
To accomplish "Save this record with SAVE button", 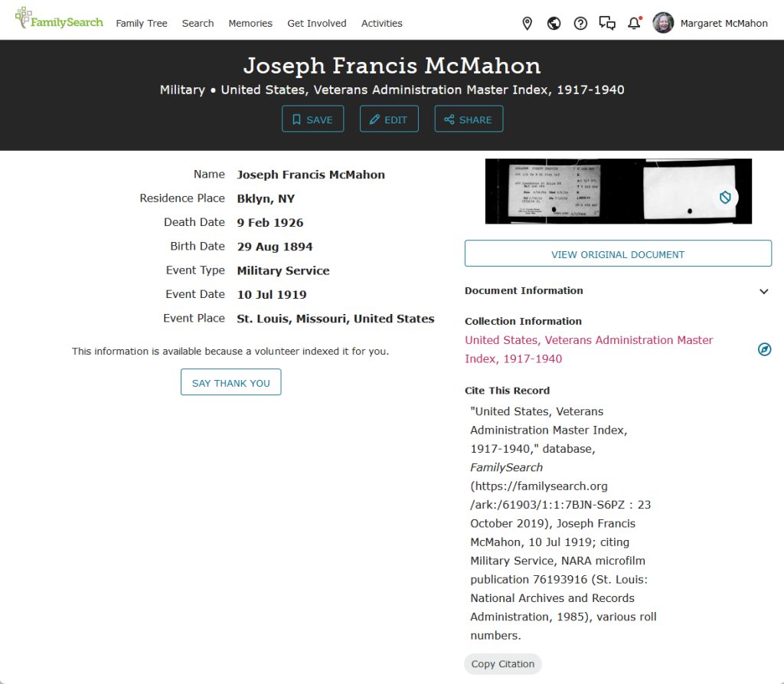I will click(312, 119).
